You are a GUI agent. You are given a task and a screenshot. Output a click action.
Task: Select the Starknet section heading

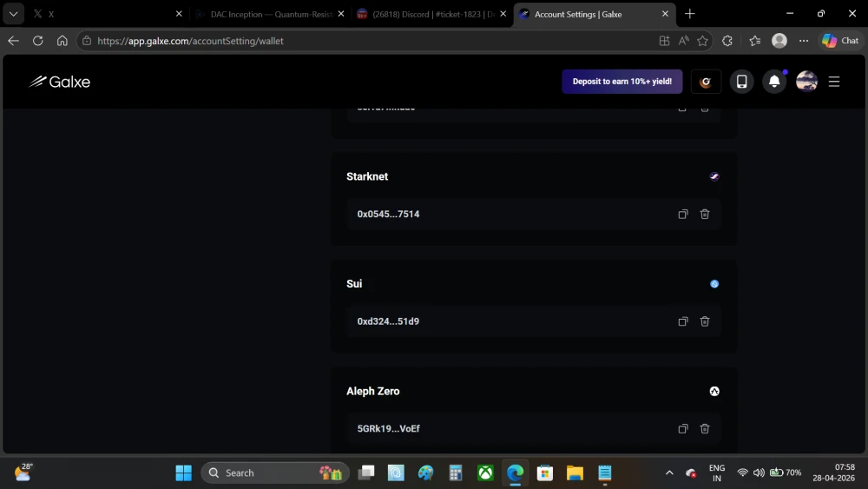coord(367,176)
